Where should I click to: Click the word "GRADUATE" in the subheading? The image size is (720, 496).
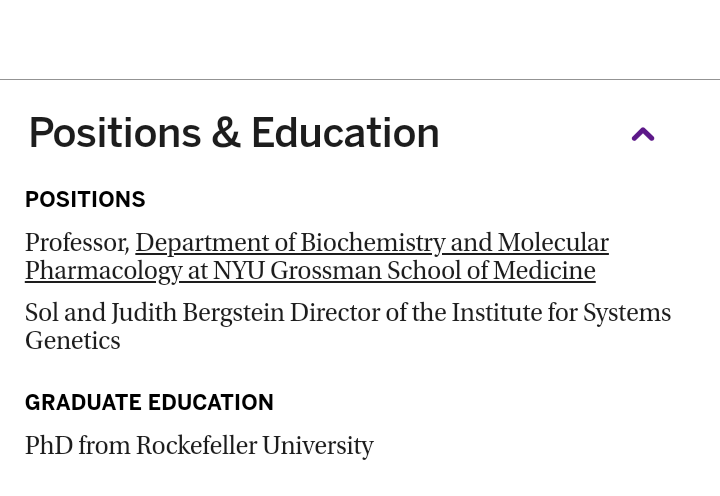pos(83,403)
